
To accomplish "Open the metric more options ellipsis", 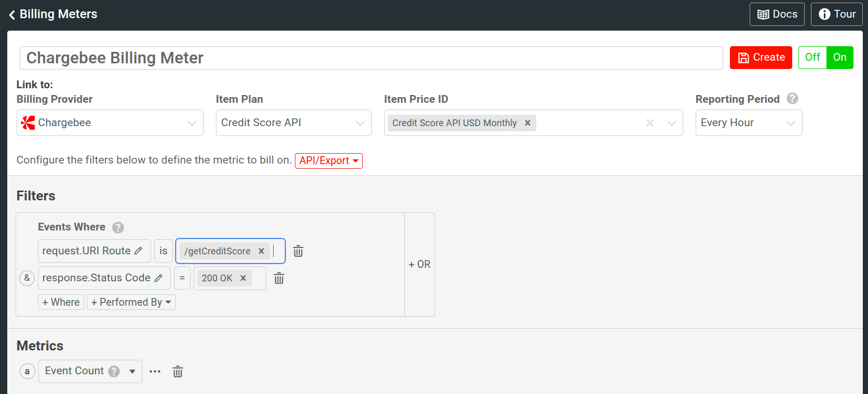I will [x=155, y=372].
